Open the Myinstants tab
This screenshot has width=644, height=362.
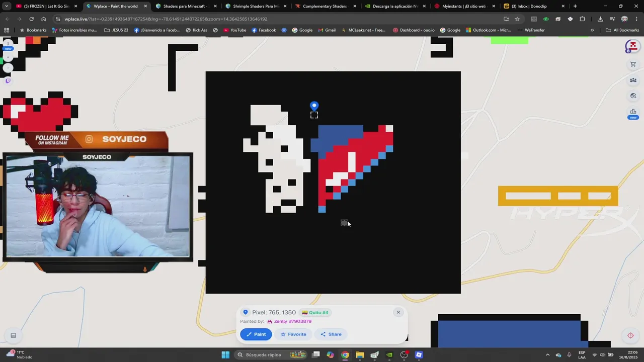click(x=465, y=6)
